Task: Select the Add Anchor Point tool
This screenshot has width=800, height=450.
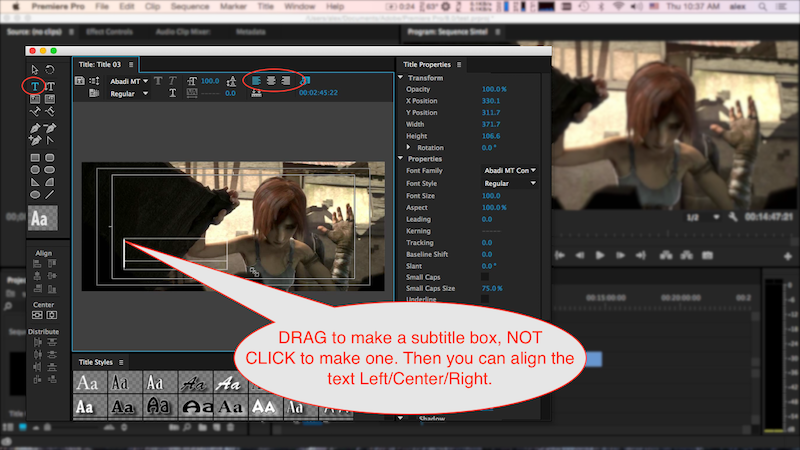Action: click(35, 140)
